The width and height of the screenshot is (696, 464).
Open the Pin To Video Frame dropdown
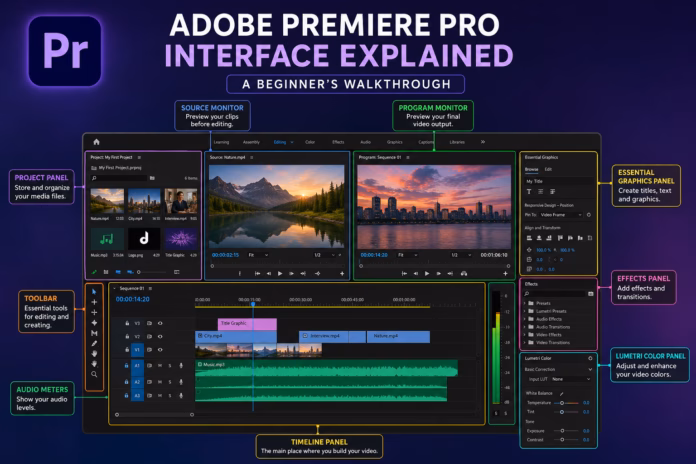coord(561,215)
